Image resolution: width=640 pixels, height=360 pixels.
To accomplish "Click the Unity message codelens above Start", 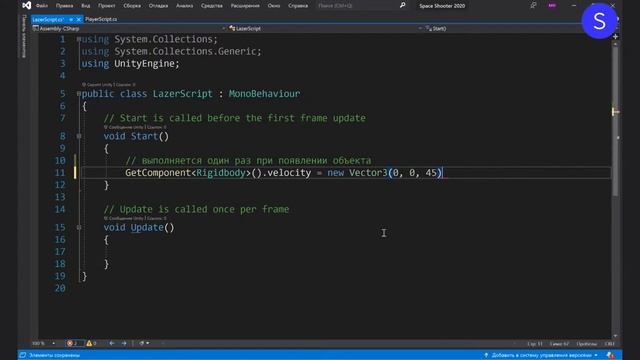I will tap(135, 127).
